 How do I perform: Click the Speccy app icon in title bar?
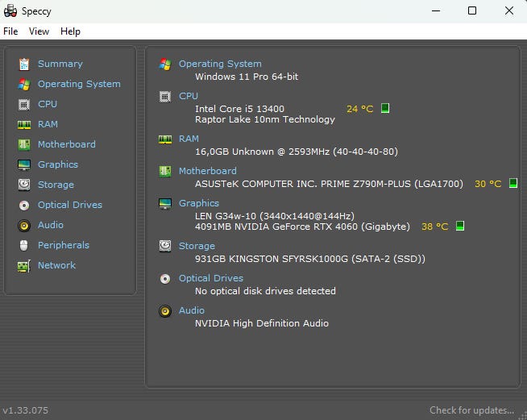10,10
